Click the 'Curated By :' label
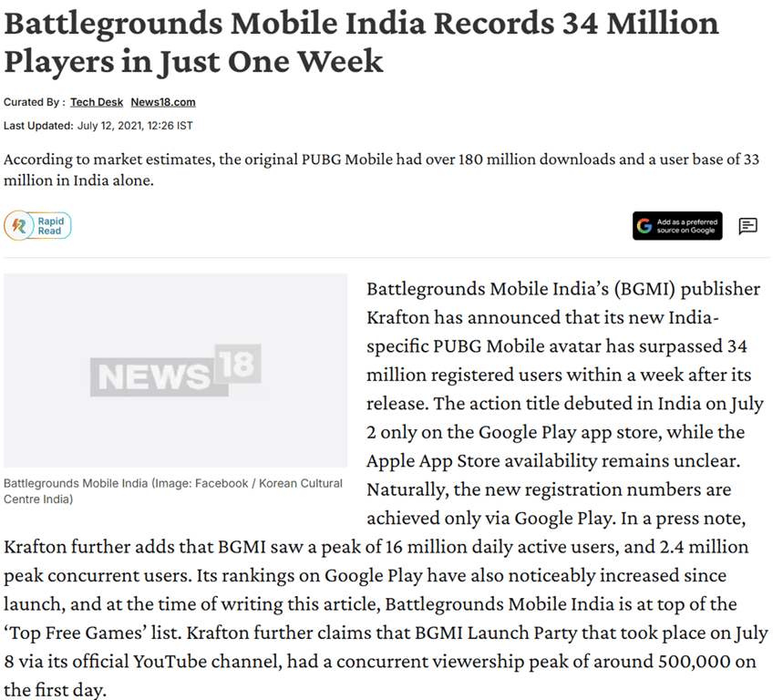 point(35,102)
